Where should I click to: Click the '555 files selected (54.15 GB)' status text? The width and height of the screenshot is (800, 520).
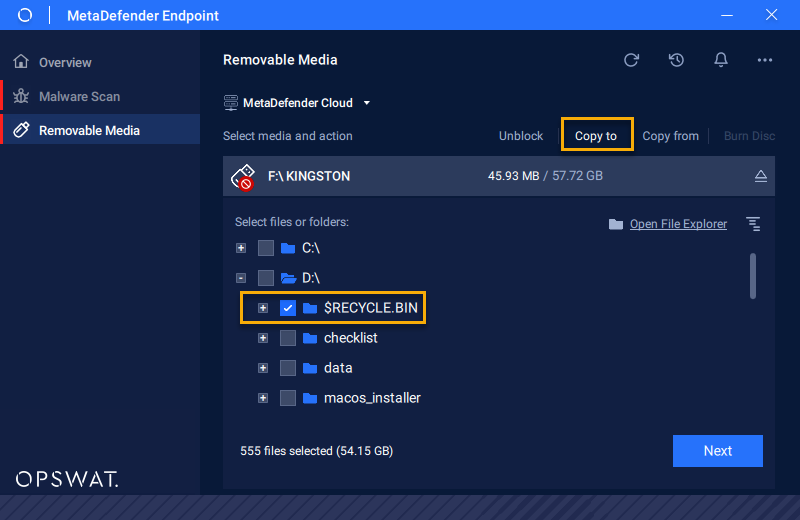tap(316, 451)
